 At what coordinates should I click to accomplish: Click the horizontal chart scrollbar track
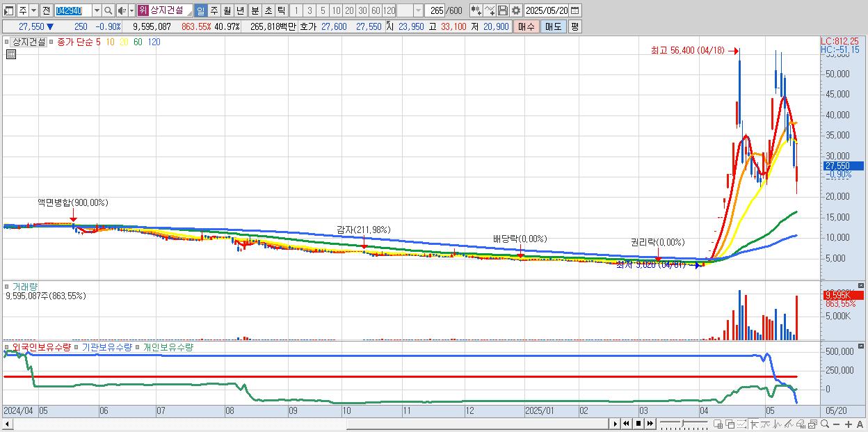click(x=310, y=423)
